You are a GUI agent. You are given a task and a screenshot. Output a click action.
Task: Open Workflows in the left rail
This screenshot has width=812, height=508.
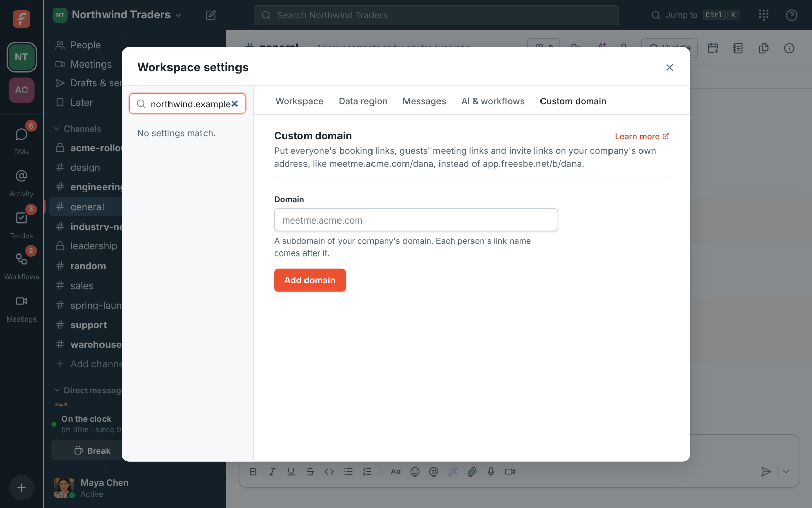[x=21, y=266]
